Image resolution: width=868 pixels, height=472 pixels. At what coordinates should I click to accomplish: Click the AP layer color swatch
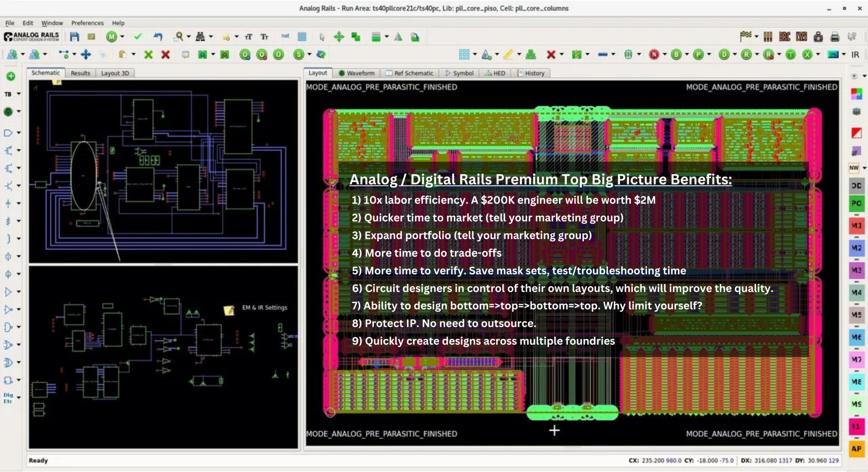pos(856,449)
